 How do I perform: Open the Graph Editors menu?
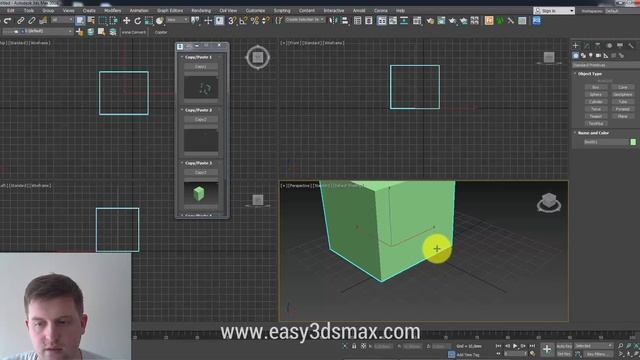pos(170,11)
